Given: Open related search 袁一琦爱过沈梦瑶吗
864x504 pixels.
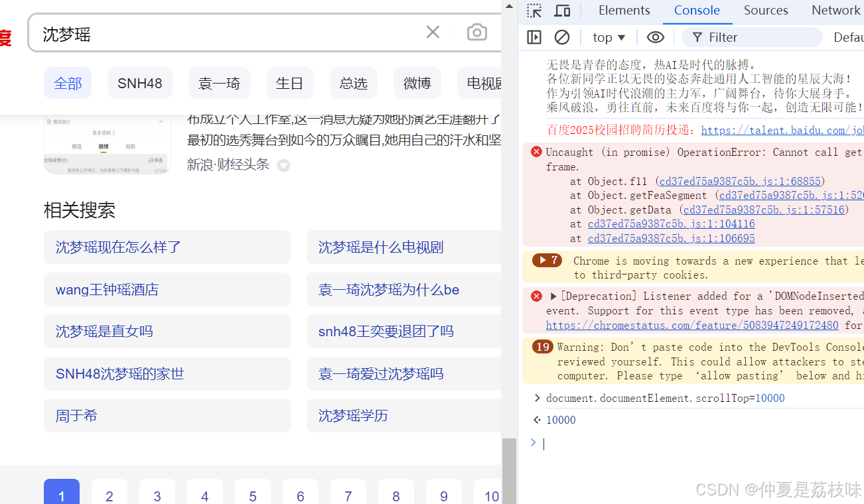Looking at the screenshot, I should [403, 374].
